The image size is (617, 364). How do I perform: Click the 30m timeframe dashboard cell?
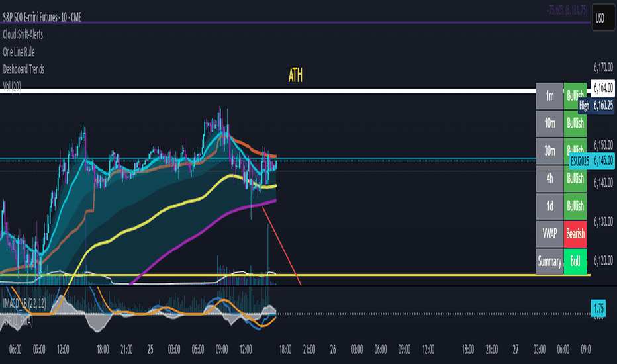coord(549,151)
